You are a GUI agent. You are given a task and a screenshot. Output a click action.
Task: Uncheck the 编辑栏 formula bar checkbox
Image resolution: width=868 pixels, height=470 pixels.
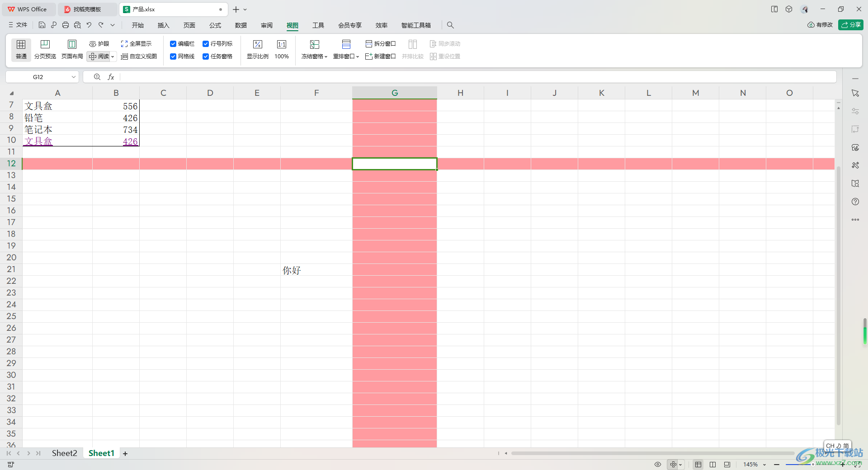pyautogui.click(x=173, y=44)
